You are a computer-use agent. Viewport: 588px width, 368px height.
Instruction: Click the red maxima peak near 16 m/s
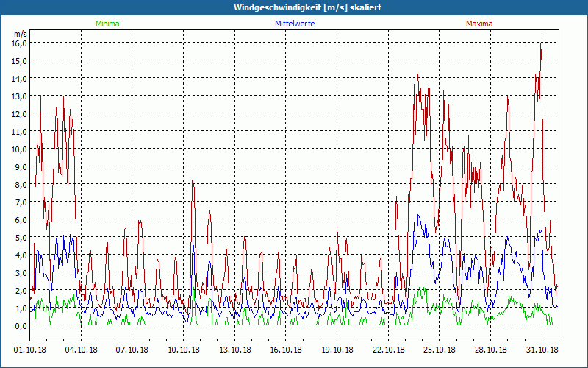click(x=540, y=45)
